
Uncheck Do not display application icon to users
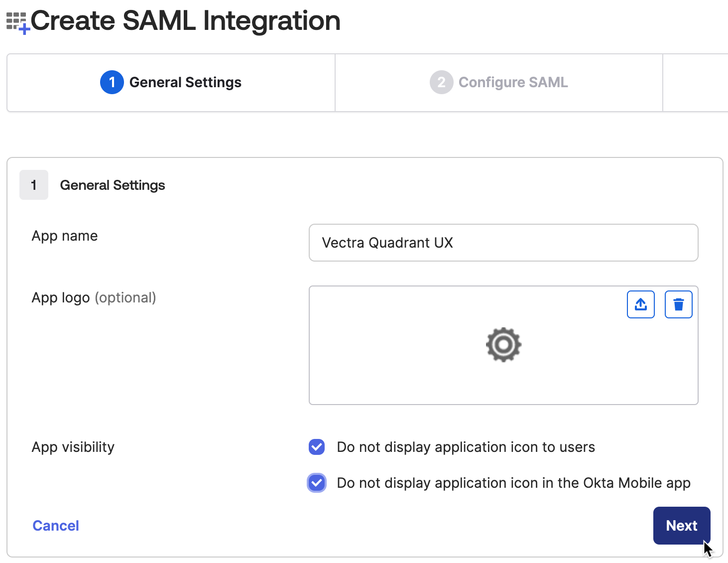coord(317,447)
